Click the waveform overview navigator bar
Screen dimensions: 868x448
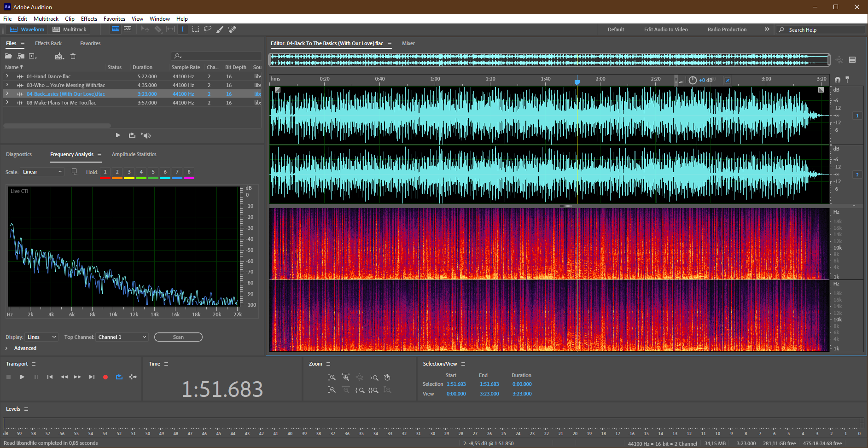click(550, 59)
